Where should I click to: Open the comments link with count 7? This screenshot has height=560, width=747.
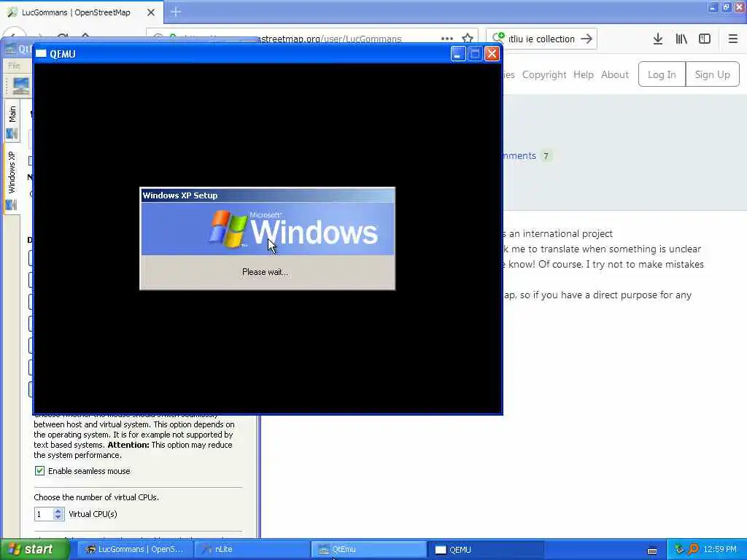527,156
